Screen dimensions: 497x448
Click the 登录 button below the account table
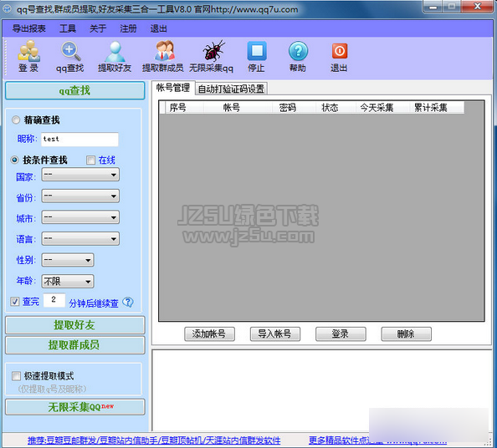pos(341,334)
